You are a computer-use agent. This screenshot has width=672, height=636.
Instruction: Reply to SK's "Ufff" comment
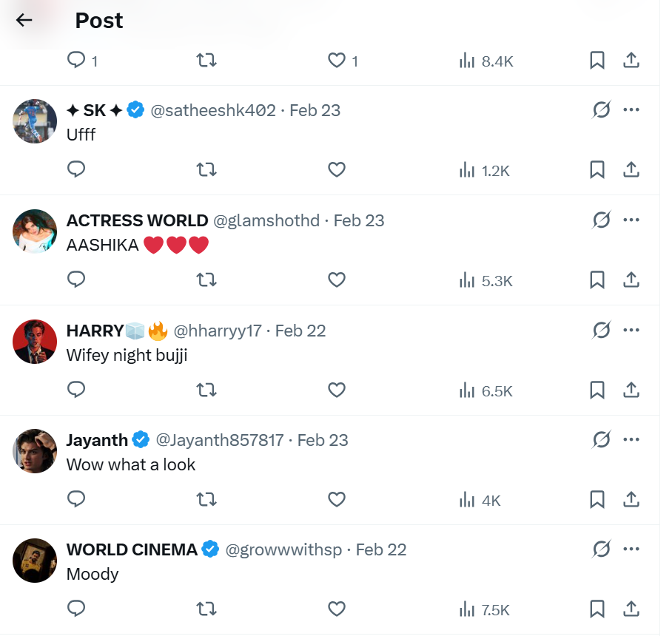coord(76,170)
